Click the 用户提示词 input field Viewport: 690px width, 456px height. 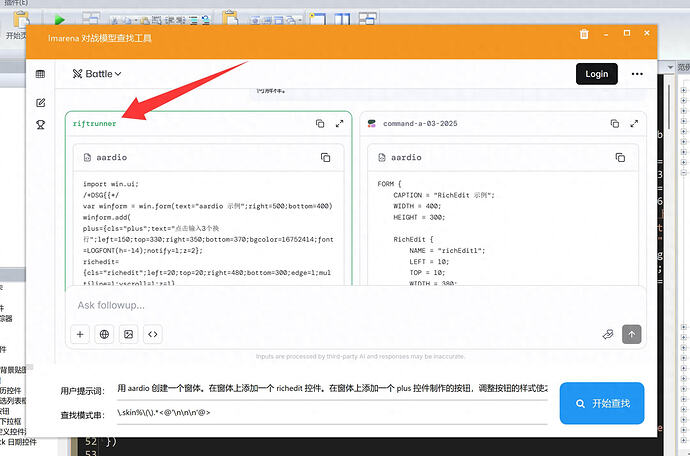(332, 389)
